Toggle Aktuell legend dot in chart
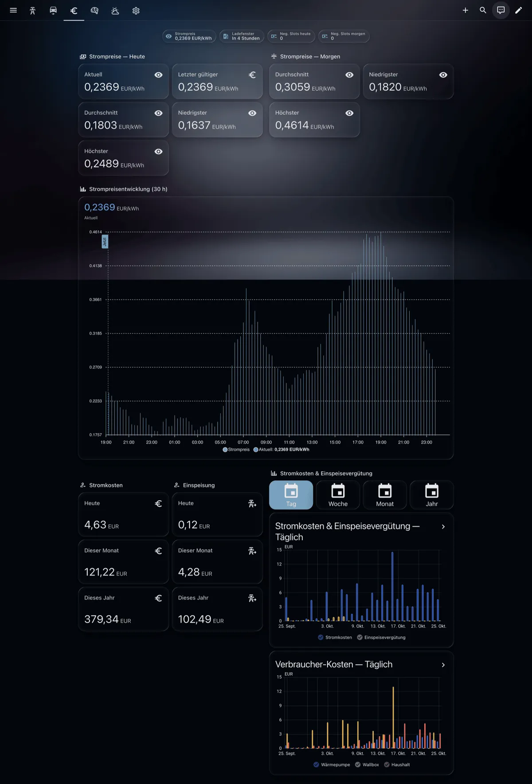Viewport: 532px width, 784px height. 256,450
